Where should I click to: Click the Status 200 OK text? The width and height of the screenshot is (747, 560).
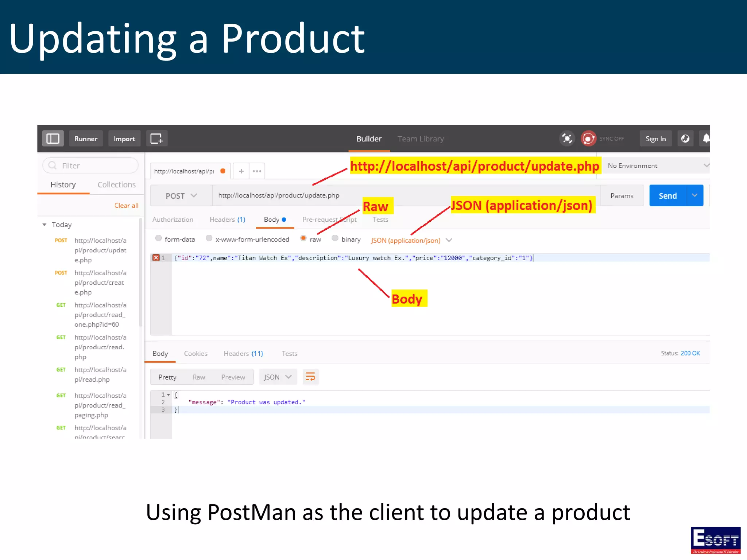pos(681,353)
